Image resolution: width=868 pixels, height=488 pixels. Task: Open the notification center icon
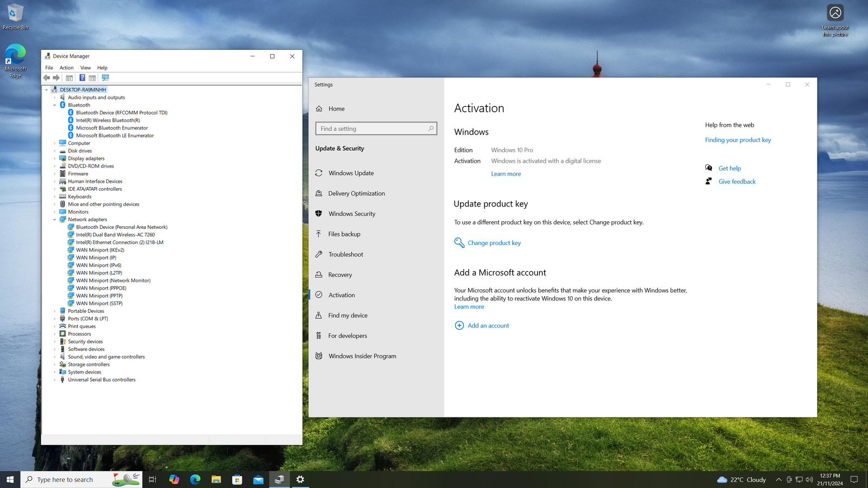[x=854, y=479]
